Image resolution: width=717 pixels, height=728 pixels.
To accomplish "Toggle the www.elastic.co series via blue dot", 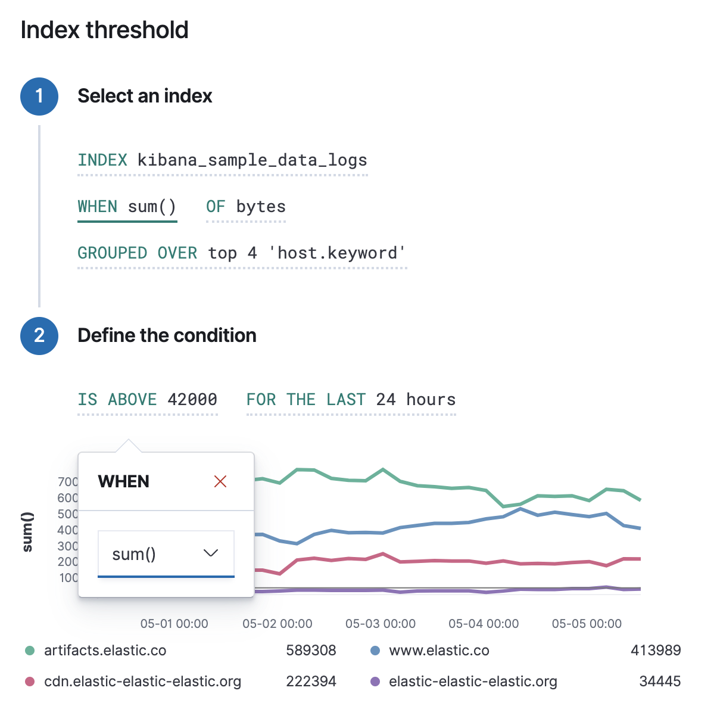I will 375,651.
